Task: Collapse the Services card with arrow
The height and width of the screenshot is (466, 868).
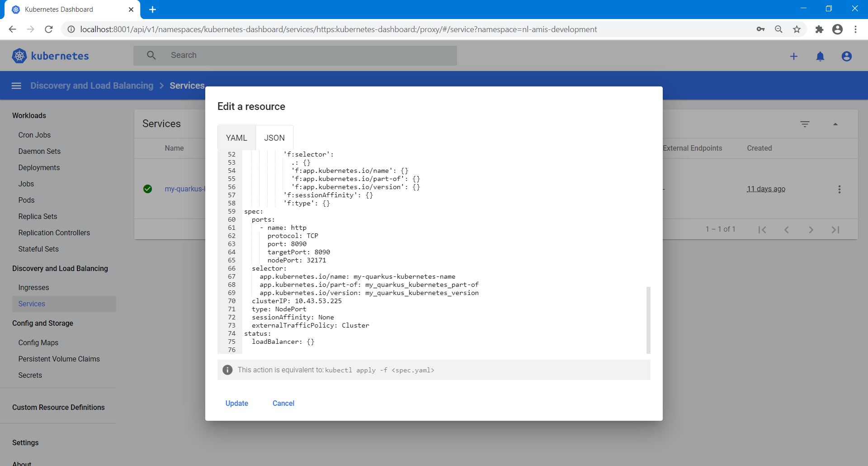Action: pos(835,124)
